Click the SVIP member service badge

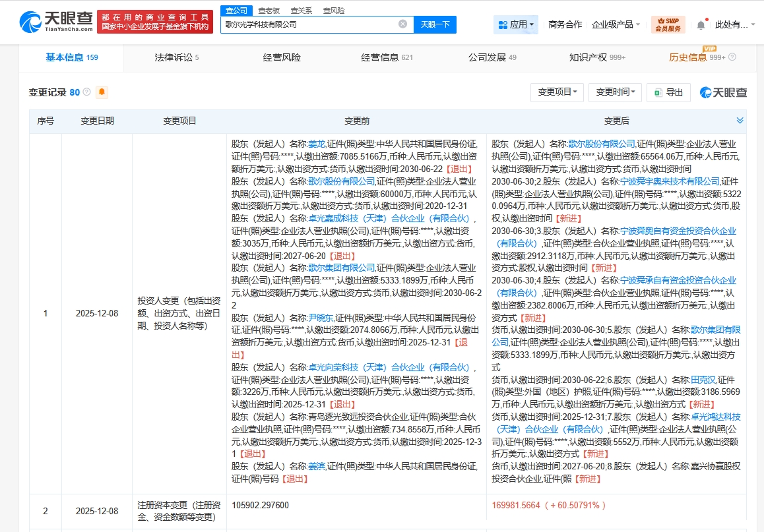[668, 24]
